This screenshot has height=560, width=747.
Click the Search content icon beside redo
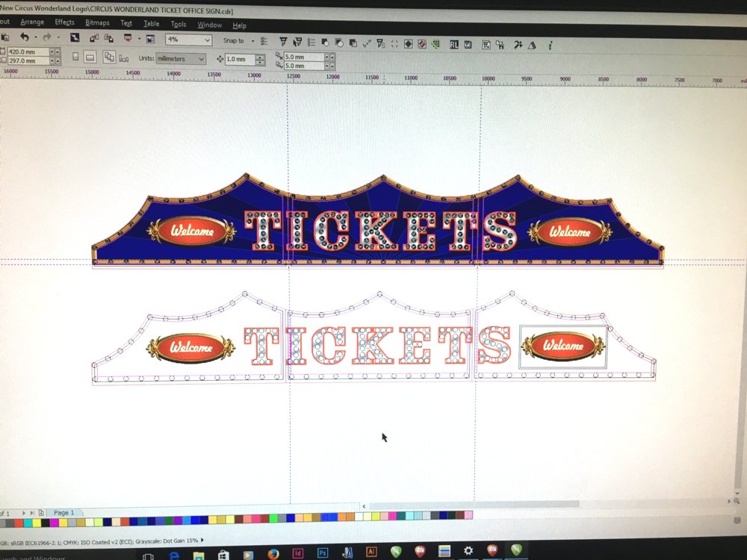75,38
